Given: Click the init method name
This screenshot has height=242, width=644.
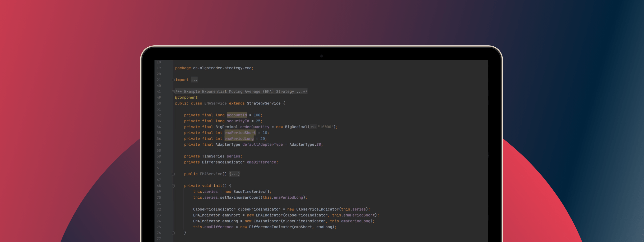Looking at the screenshot, I should point(218,186).
